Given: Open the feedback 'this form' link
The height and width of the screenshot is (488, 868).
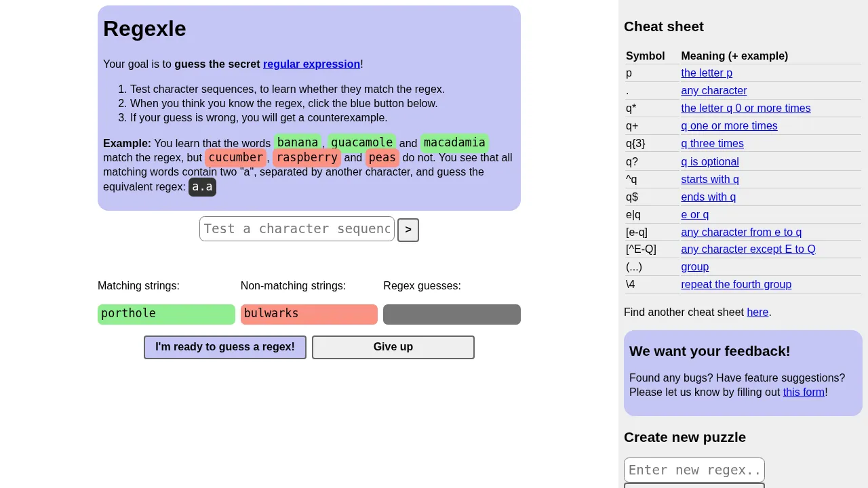Looking at the screenshot, I should tap(804, 392).
